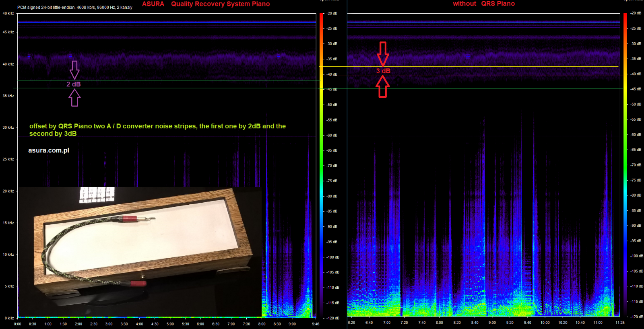Click the 0:00 time axis marker
The image size is (644, 329).
point(17,324)
